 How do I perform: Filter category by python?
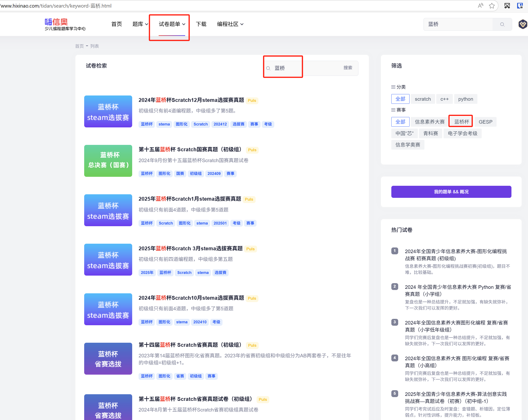pyautogui.click(x=466, y=99)
